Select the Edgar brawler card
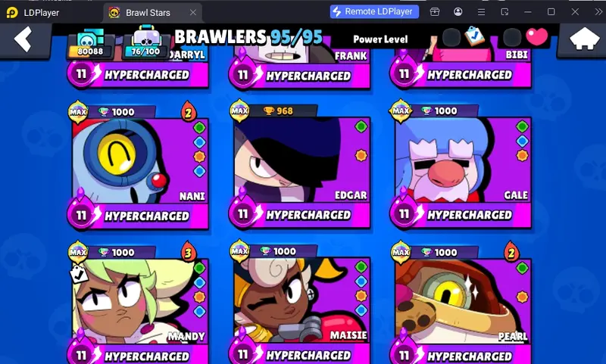 (x=299, y=165)
